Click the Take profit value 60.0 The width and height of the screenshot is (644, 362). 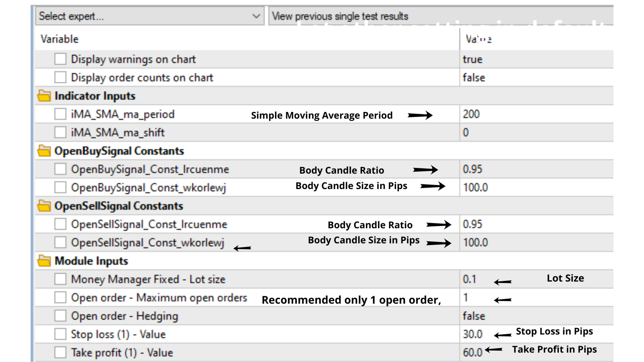[x=473, y=353]
